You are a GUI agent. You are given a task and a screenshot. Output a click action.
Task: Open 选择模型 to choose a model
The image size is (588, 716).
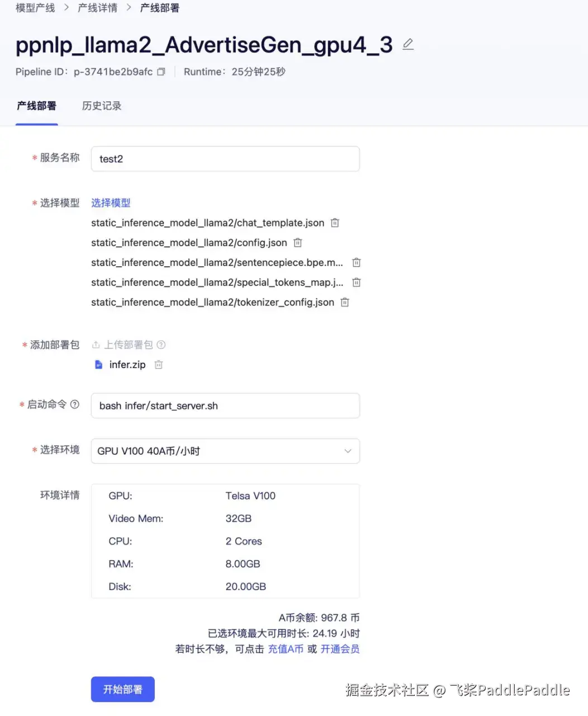click(x=110, y=202)
